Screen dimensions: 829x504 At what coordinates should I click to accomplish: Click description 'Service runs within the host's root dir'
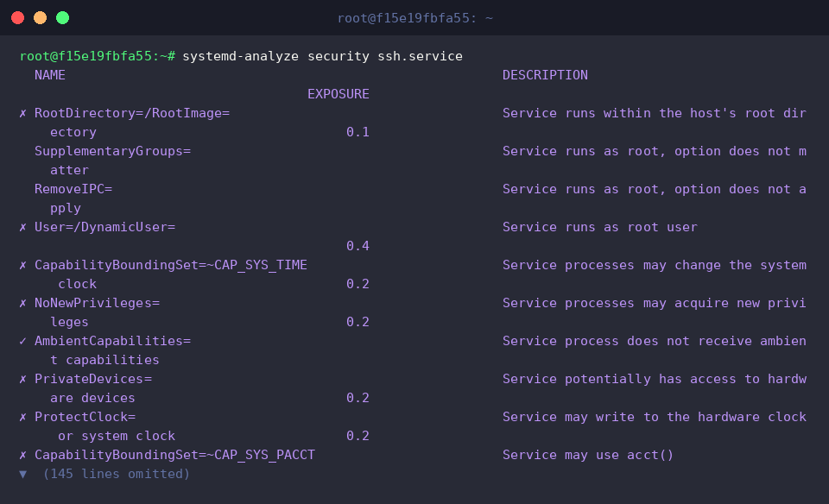(655, 113)
